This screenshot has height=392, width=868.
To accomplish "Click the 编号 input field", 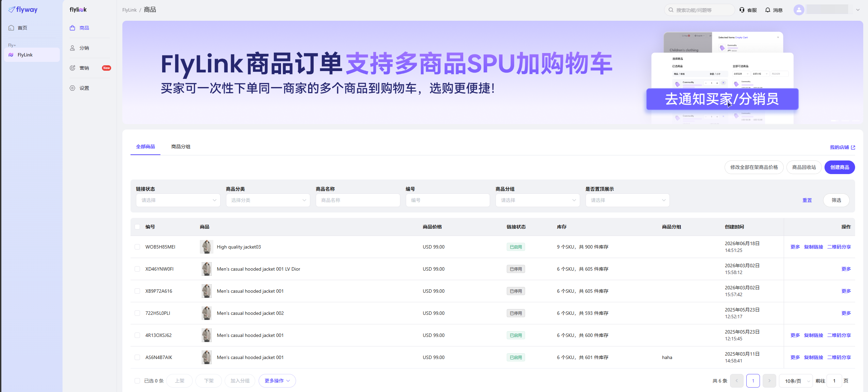I will 448,200.
